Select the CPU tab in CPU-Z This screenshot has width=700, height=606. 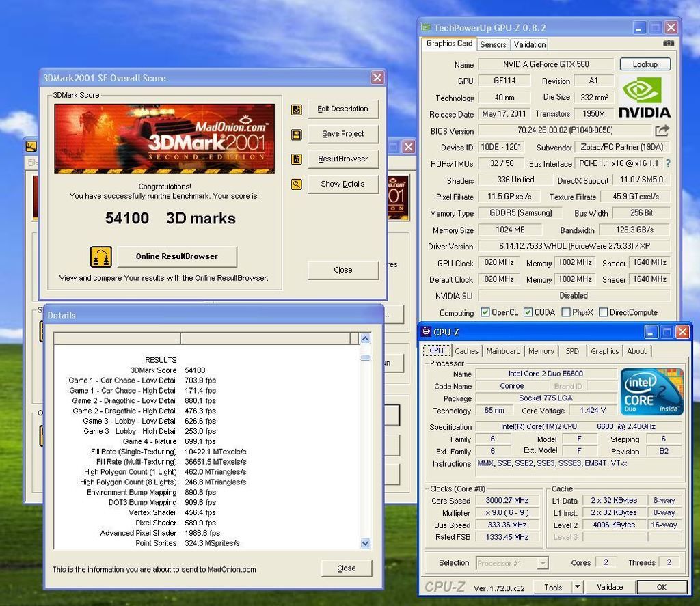pyautogui.click(x=436, y=350)
